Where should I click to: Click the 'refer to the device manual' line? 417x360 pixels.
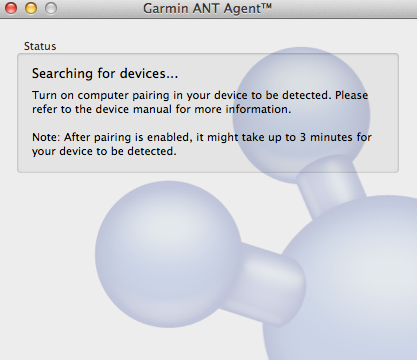[162, 109]
